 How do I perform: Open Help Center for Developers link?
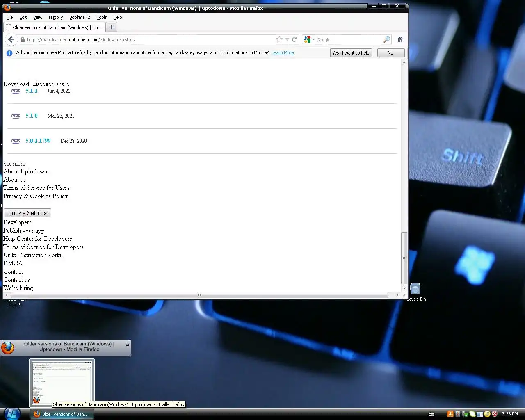(x=38, y=239)
